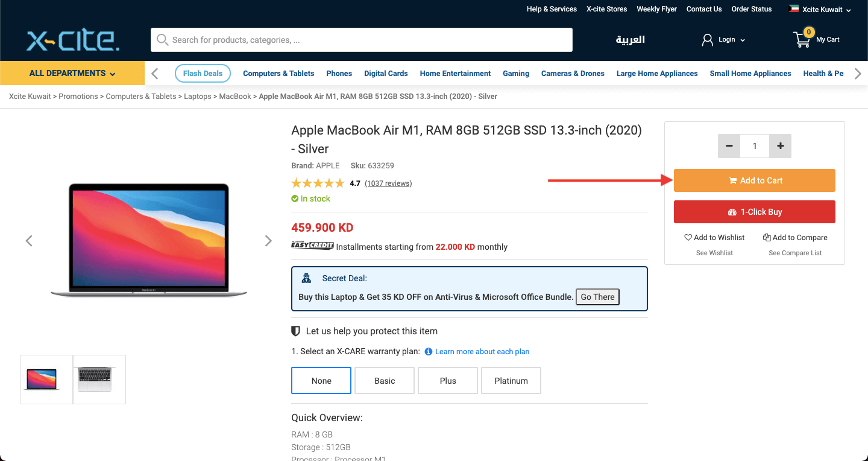The height and width of the screenshot is (461, 868).
Task: Open the 1037 reviews link
Action: [388, 183]
